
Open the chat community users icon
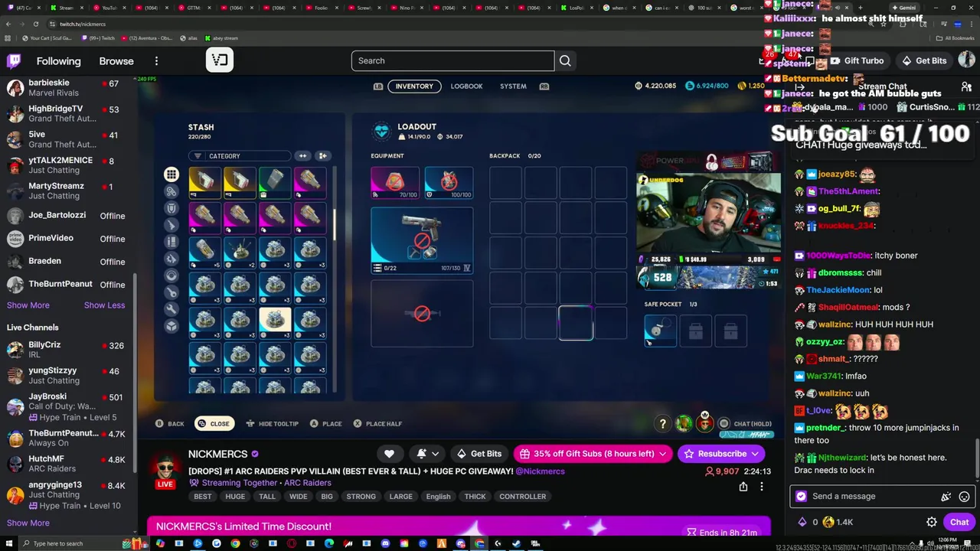click(966, 86)
